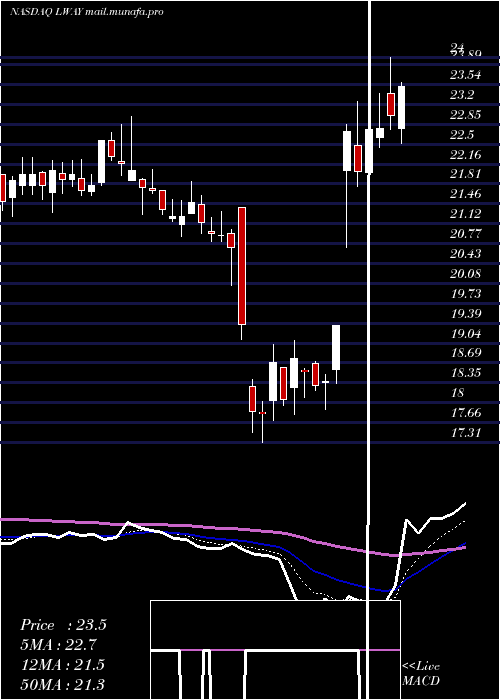Screen dimensions: 500x700
Task: Click the 17.66 price axis label
Action: pos(466,413)
